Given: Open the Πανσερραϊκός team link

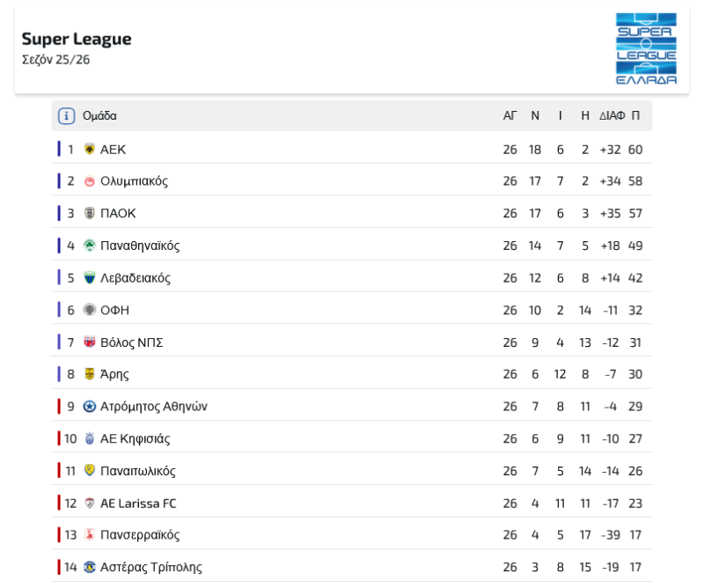Looking at the screenshot, I should (139, 535).
